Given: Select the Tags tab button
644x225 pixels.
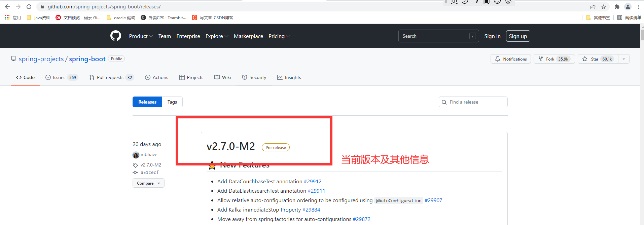Looking at the screenshot, I should tap(172, 102).
